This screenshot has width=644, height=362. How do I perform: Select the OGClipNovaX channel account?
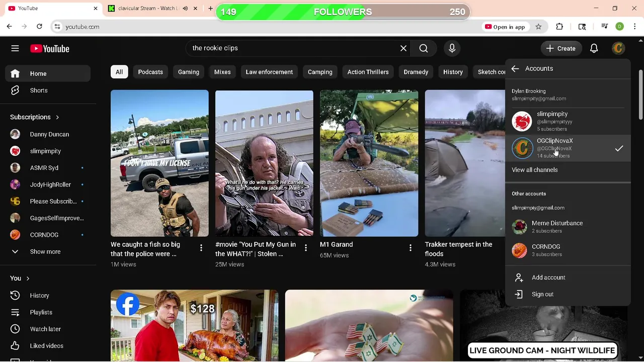click(568, 148)
